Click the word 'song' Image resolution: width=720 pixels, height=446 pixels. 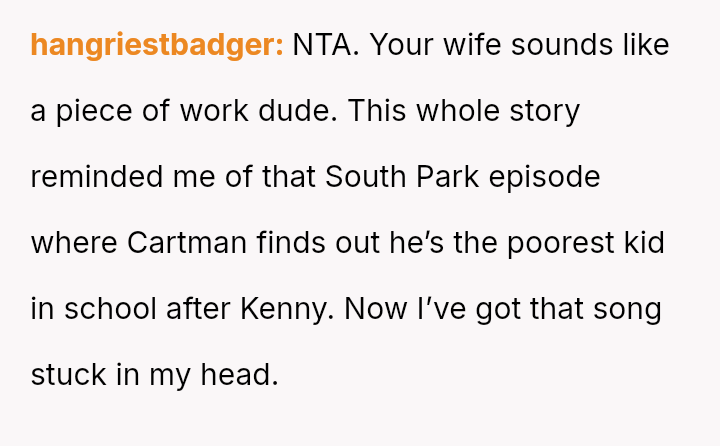628,309
